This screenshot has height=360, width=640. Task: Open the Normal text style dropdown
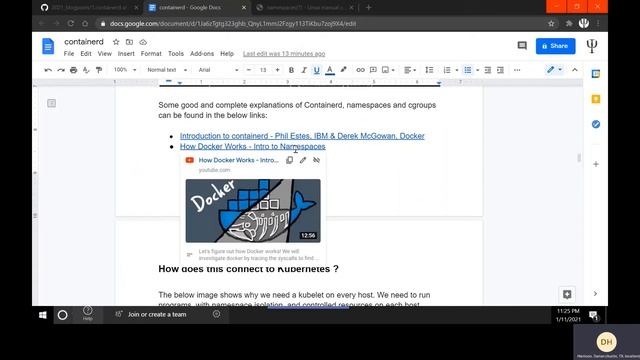click(167, 70)
